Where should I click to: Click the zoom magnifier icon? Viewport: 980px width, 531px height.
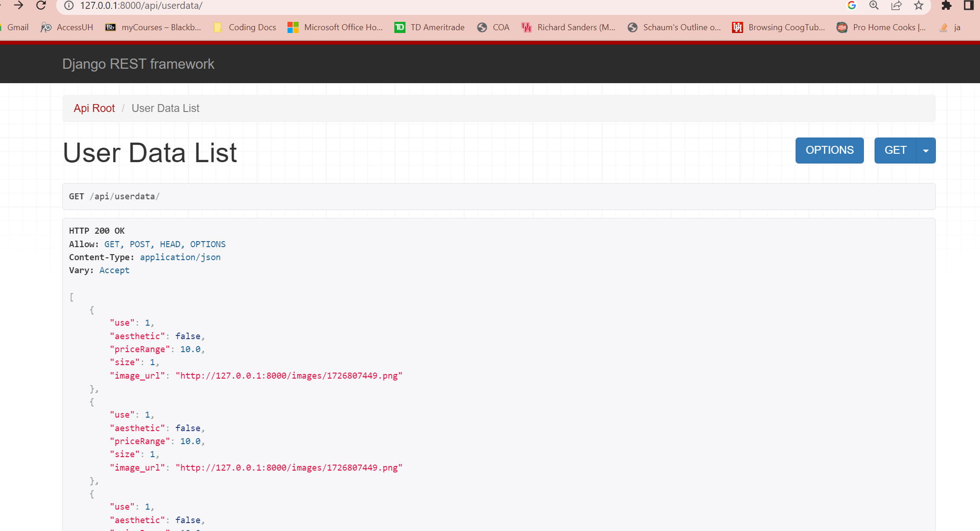coord(874,6)
